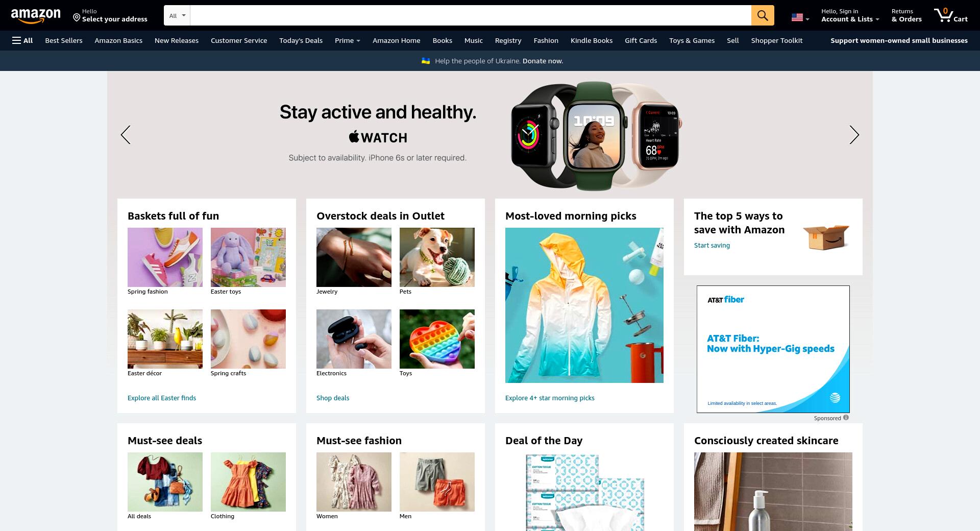The width and height of the screenshot is (980, 531).
Task: Show the next carousel banner arrow
Action: click(854, 135)
